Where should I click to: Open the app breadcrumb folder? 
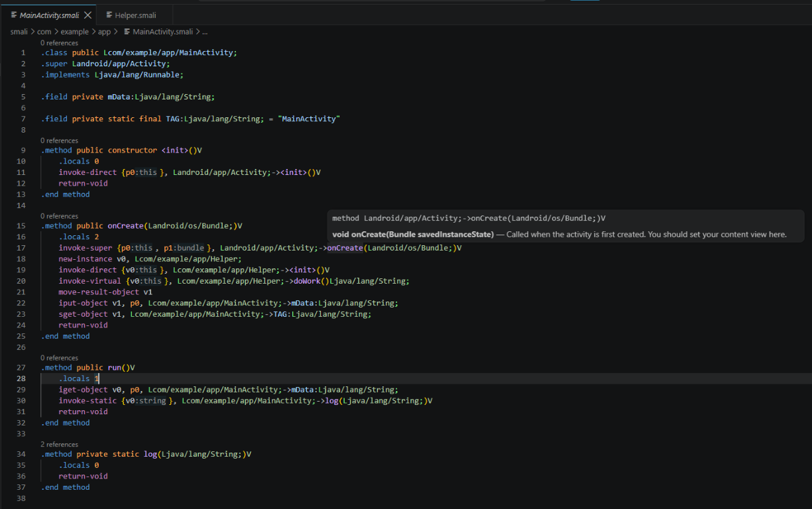[x=104, y=31]
